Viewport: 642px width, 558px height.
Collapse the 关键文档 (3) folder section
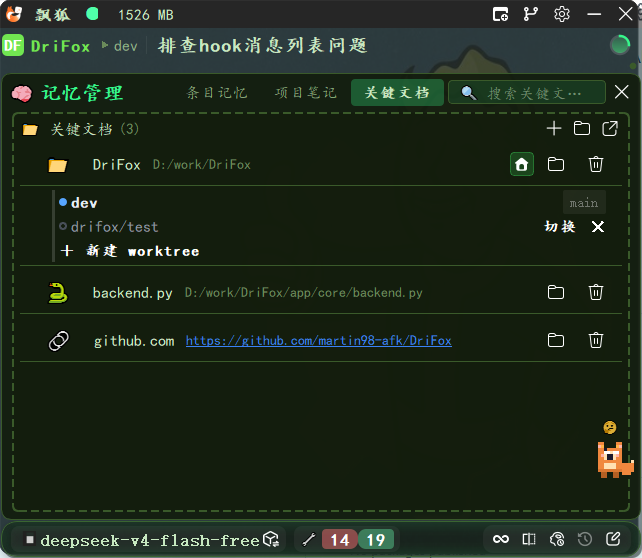(30, 130)
